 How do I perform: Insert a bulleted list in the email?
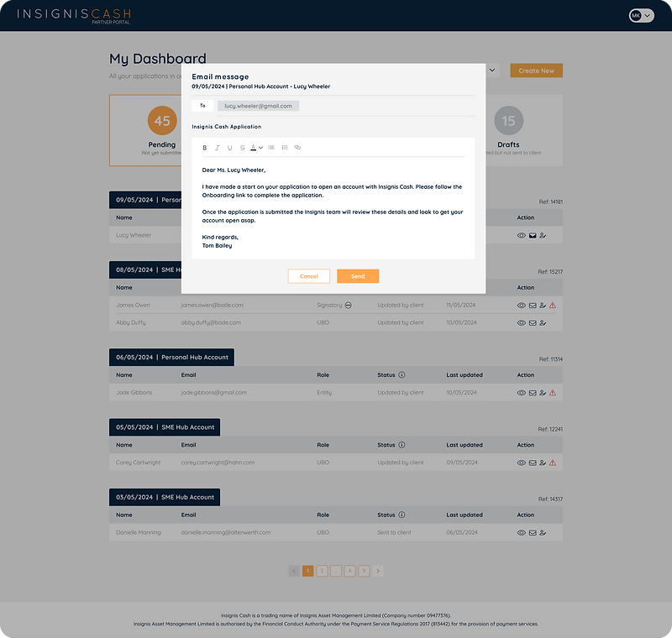pos(285,147)
